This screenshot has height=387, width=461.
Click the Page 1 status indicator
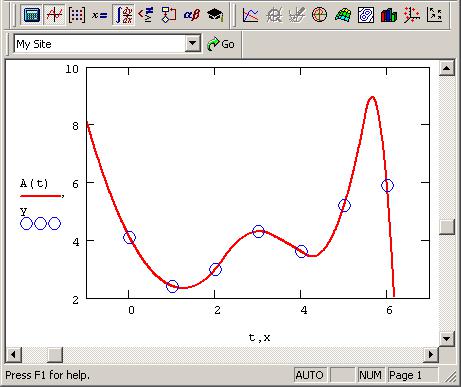point(413,375)
